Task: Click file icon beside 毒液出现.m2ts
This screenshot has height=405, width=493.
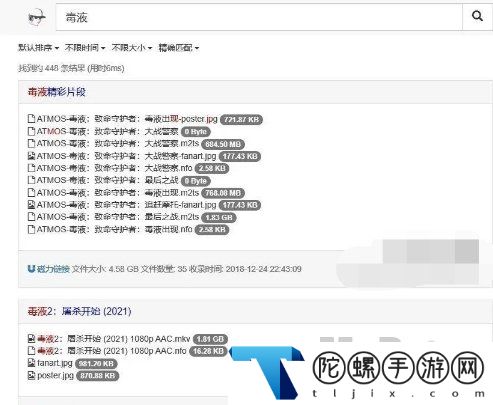Action: [31, 192]
